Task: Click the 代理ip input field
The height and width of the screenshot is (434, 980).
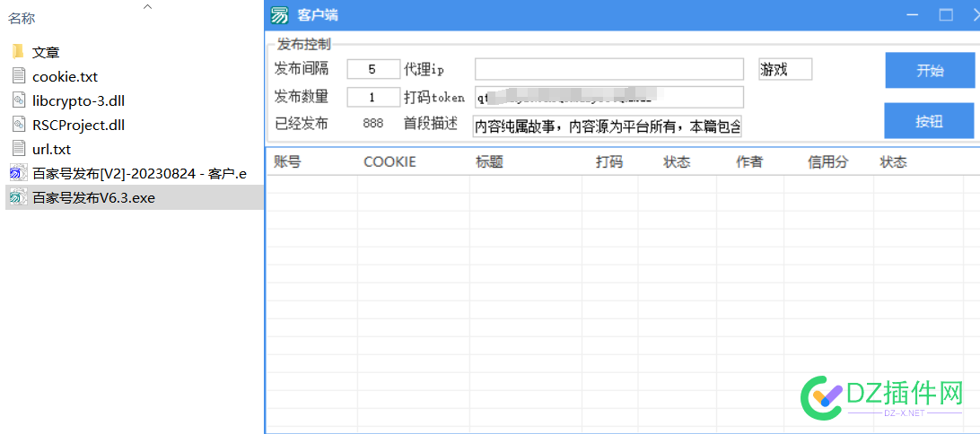Action: click(x=608, y=69)
